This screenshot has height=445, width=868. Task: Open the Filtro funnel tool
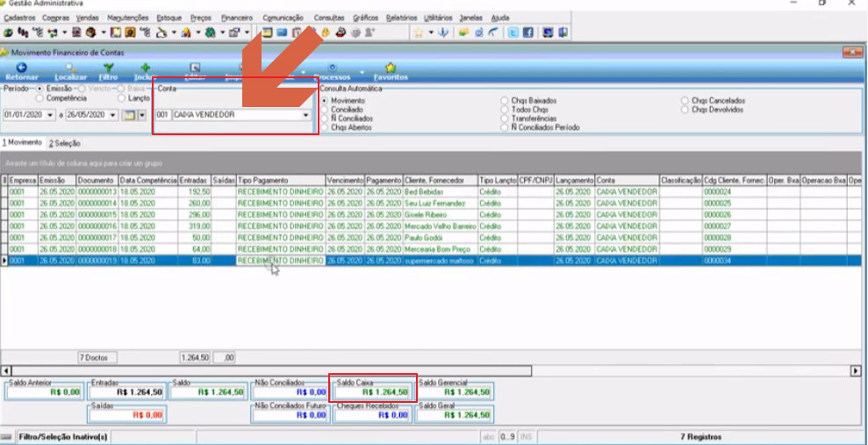pos(109,68)
